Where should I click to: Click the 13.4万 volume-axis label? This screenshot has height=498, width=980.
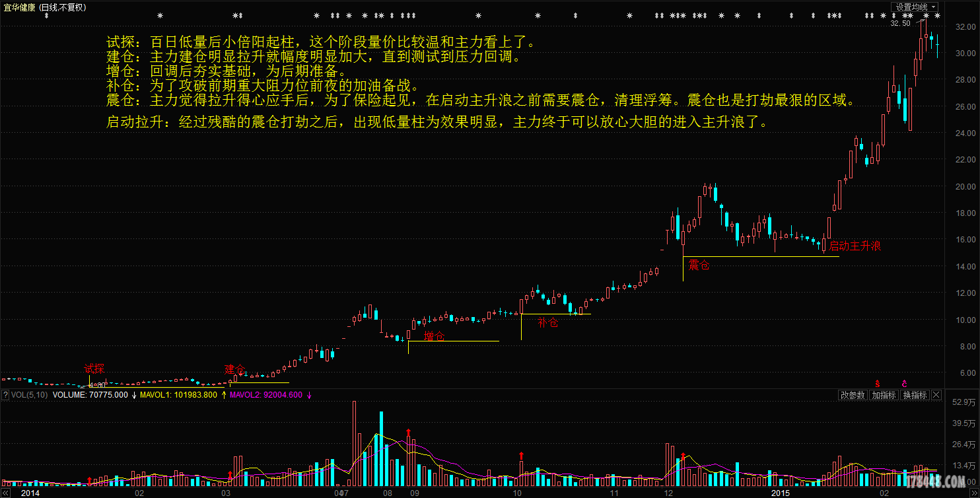pos(964,466)
